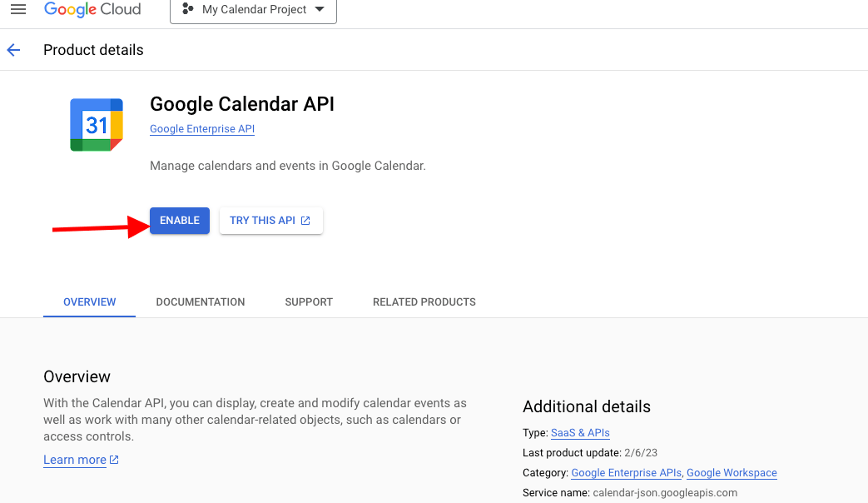Enable the Google Calendar API
The image size is (868, 503).
click(179, 221)
